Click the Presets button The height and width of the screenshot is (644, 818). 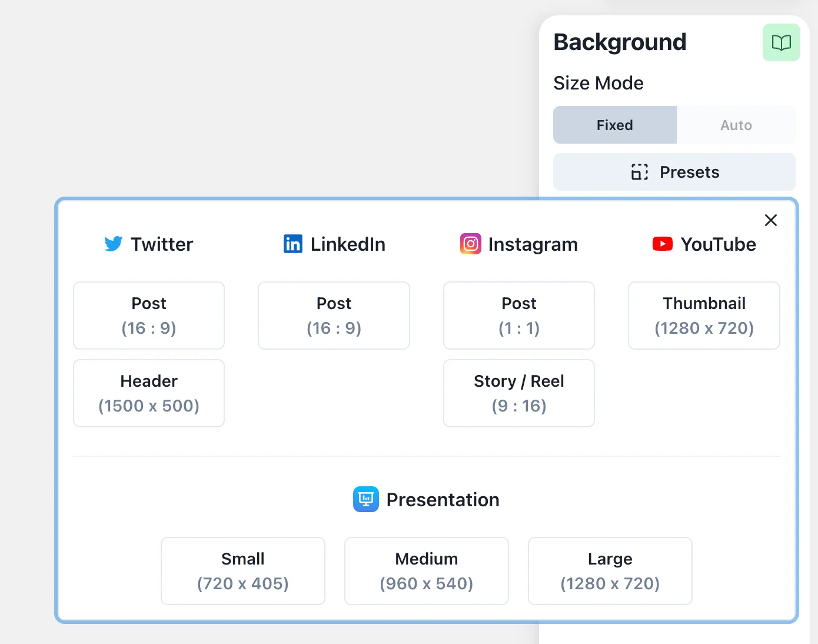[x=674, y=172]
